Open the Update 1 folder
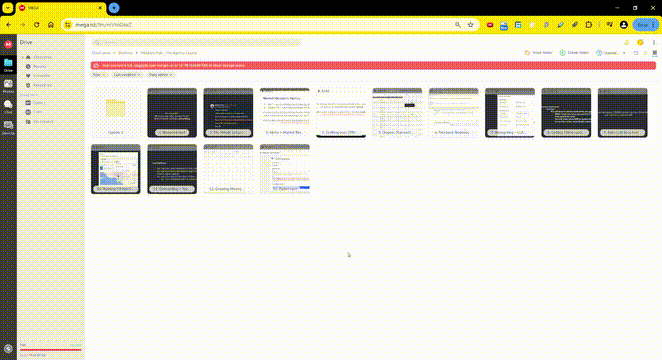This screenshot has height=360, width=662. point(116,112)
